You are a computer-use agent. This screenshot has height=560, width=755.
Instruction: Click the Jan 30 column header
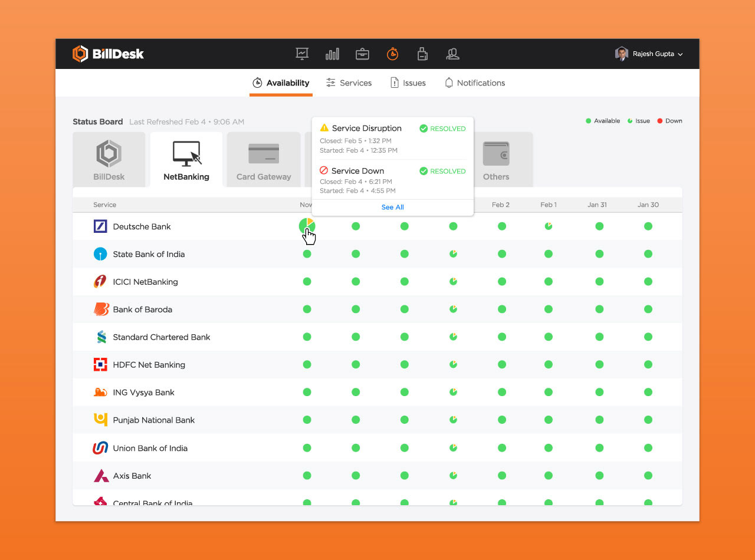(x=648, y=205)
